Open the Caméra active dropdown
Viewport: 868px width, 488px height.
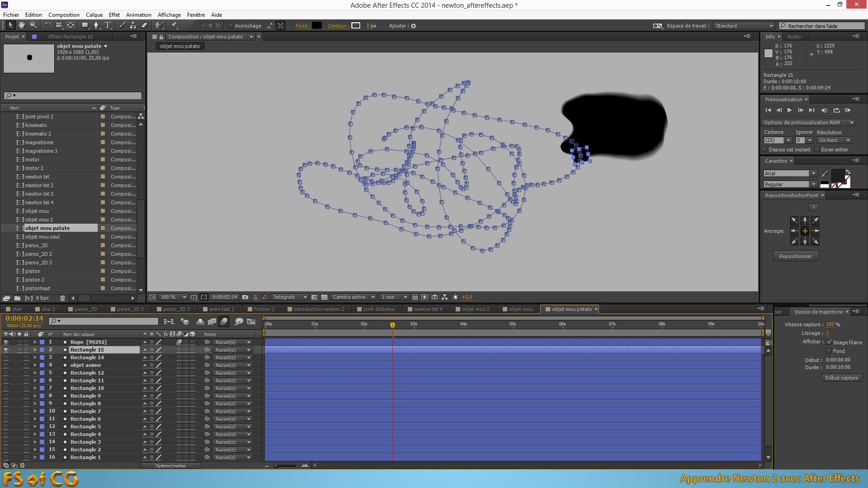coord(354,297)
